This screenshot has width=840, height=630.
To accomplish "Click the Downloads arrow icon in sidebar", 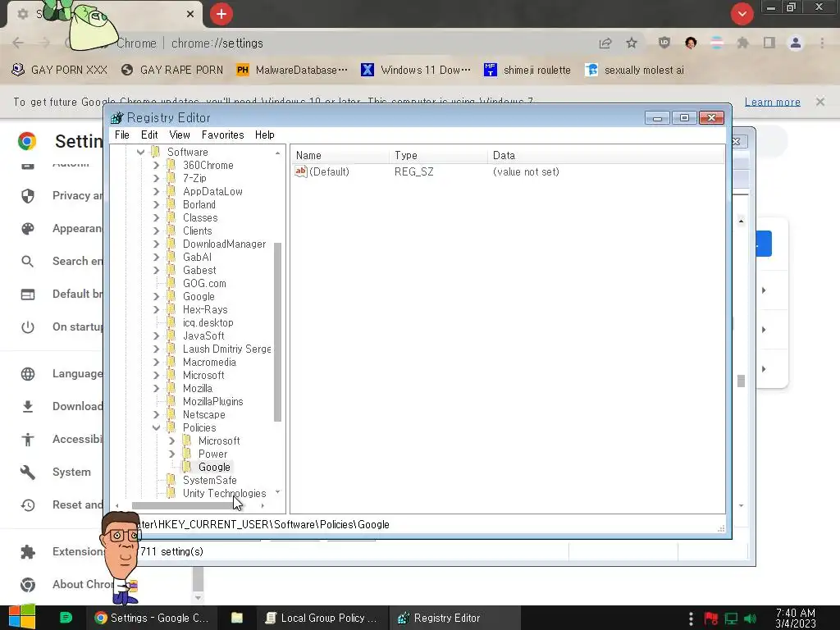I will 28,407.
